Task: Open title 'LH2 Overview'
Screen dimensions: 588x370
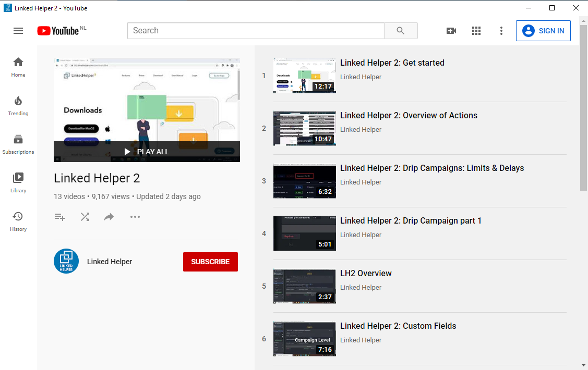Action: click(366, 274)
